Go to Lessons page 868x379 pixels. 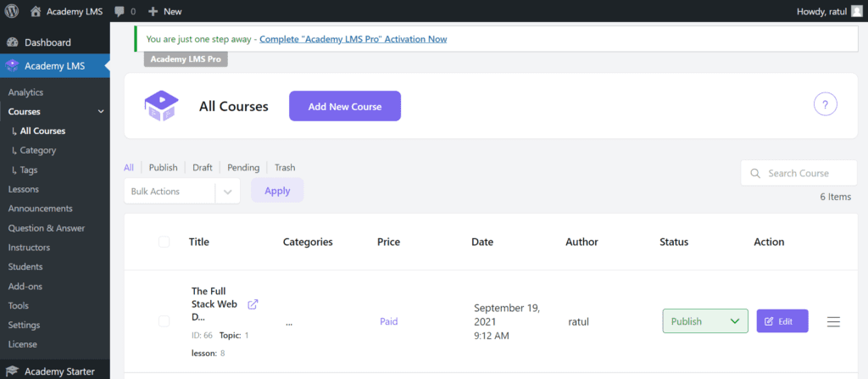(23, 190)
